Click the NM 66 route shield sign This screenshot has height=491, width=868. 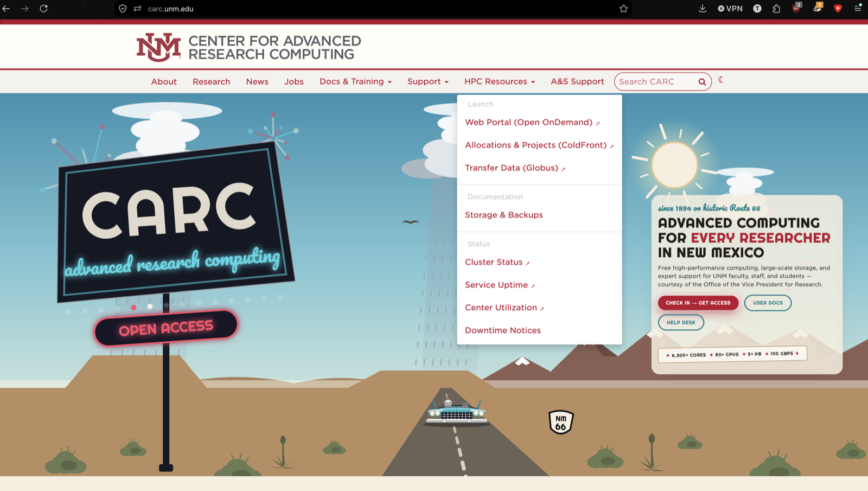coord(561,422)
